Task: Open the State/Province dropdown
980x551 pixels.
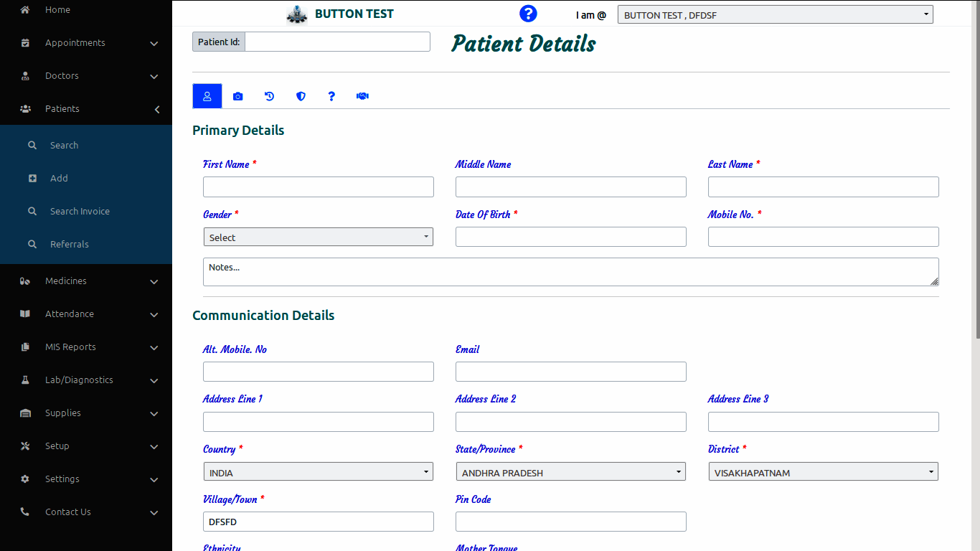Action: 570,472
